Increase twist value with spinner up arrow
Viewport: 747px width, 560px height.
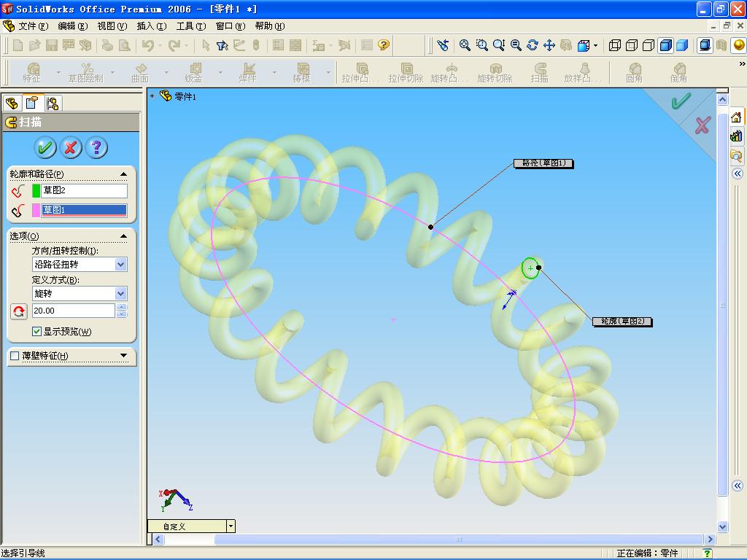122,307
